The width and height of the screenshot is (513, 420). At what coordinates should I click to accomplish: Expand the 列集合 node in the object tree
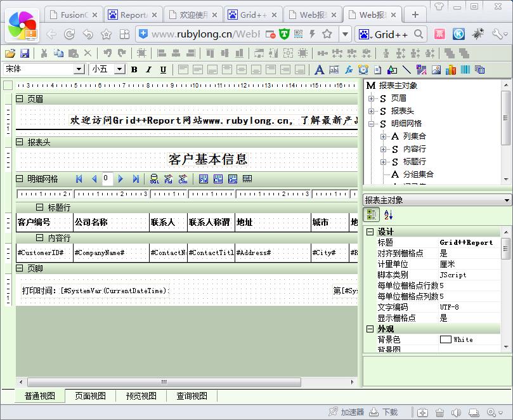click(383, 136)
